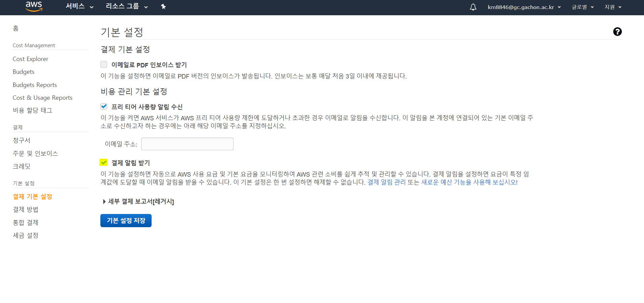Click the AWS logo home icon
The width and height of the screenshot is (644, 303).
pos(34,7)
